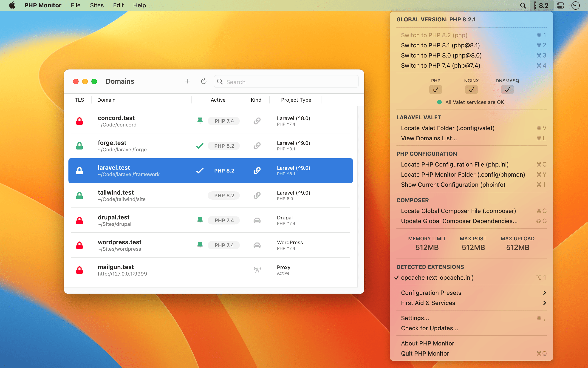
Task: Open the Sites menu
Action: point(97,5)
